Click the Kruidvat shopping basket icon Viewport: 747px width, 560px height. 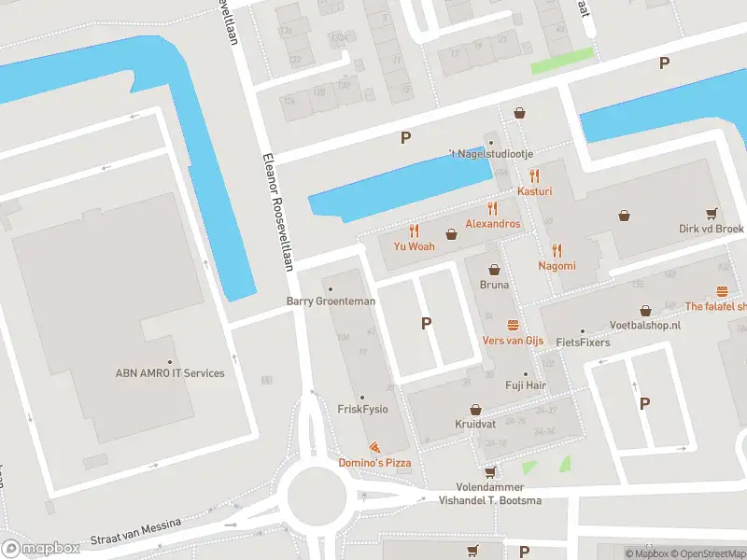click(475, 410)
